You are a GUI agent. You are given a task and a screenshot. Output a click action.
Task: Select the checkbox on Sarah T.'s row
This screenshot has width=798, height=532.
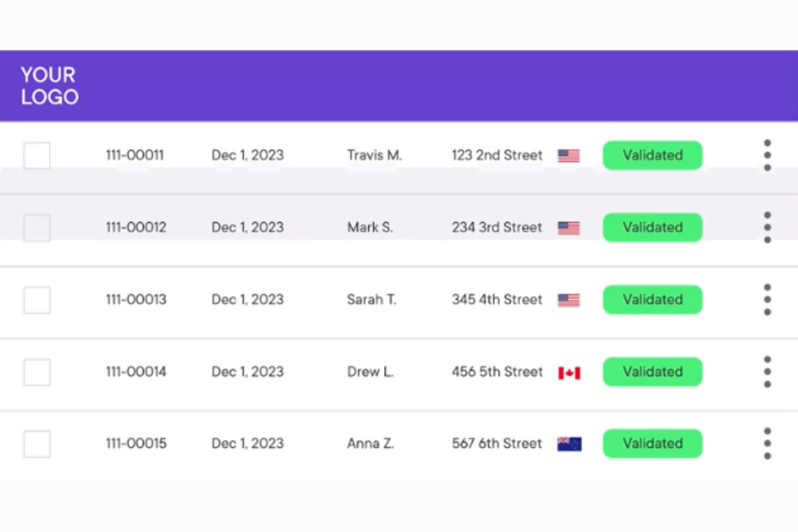pyautogui.click(x=37, y=300)
